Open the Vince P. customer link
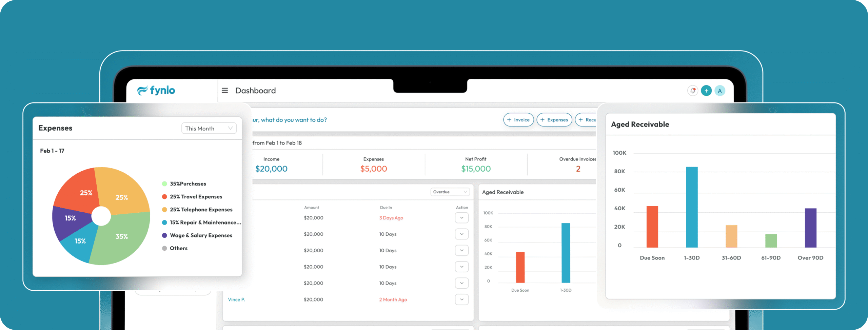Screen dimensions: 868x330 236,299
